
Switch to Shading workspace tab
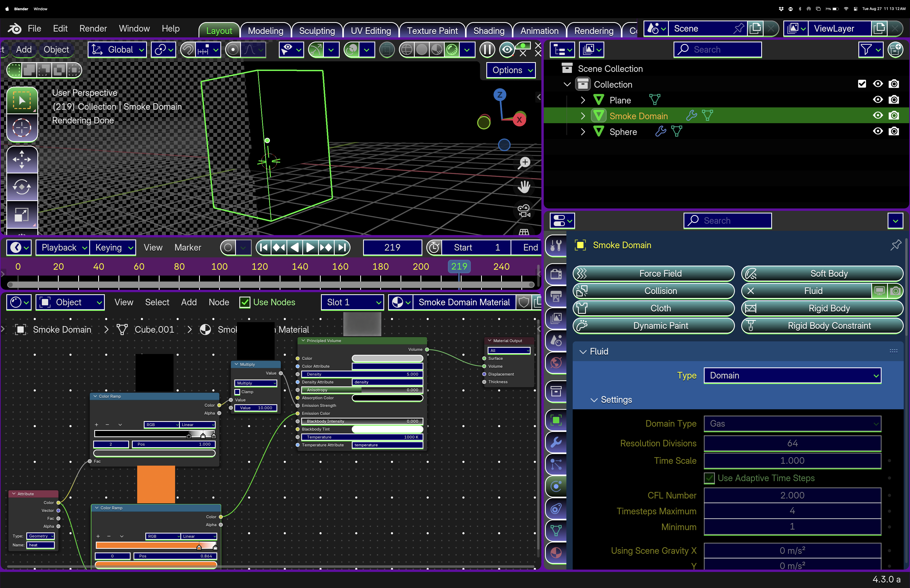click(489, 31)
